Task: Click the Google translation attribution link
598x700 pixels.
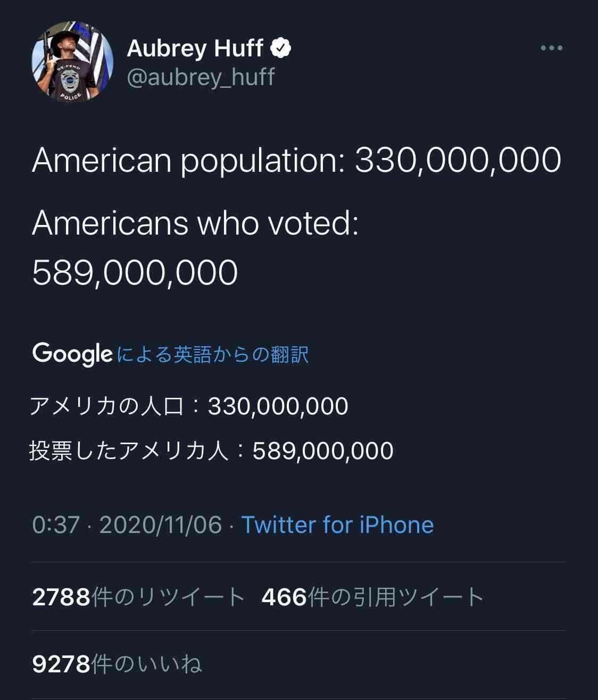Action: coord(212,354)
